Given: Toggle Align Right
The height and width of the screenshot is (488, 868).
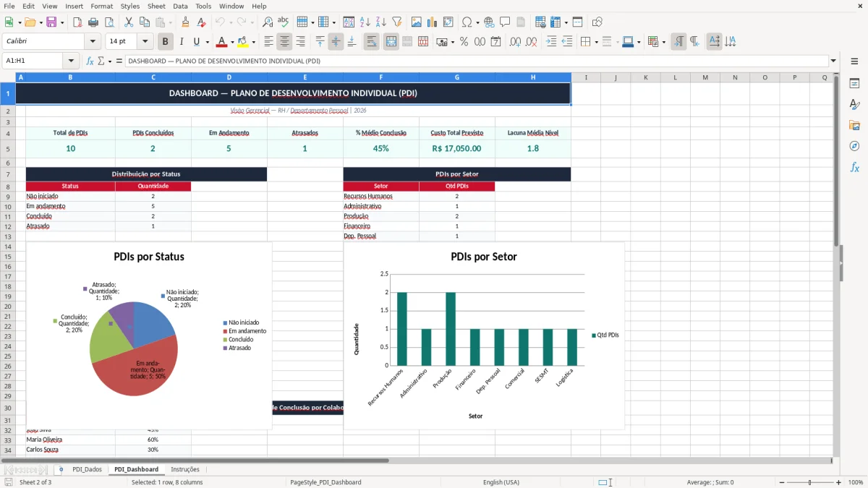Looking at the screenshot, I should coord(300,42).
